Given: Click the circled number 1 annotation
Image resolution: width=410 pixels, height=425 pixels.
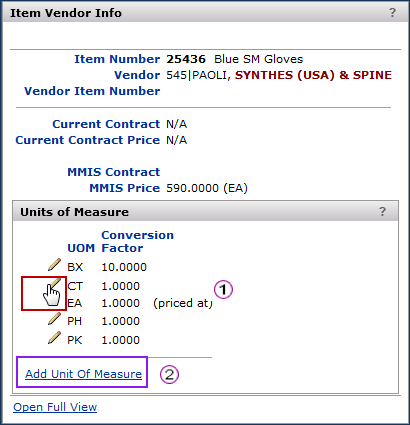Looking at the screenshot, I should click(223, 289).
